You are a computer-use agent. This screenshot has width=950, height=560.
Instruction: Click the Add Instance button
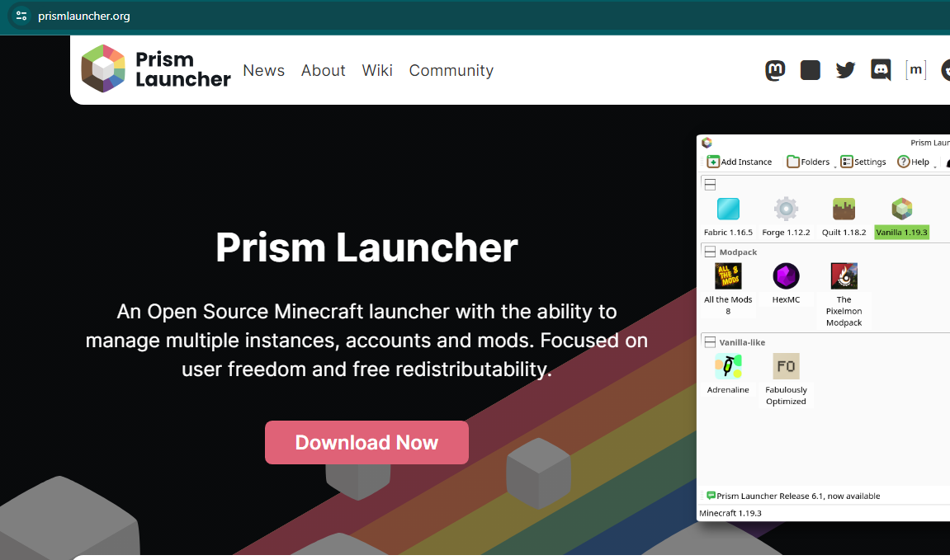click(x=739, y=161)
